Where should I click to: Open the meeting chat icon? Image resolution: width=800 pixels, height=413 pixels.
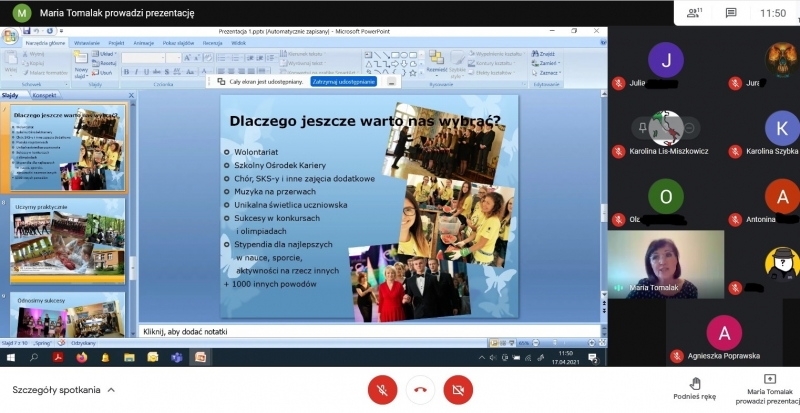731,13
